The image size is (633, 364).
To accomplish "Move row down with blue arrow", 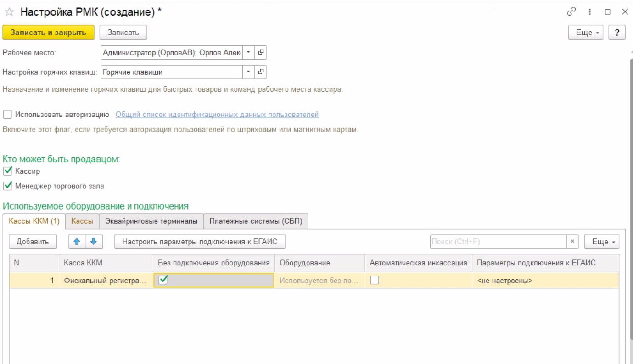I will (x=94, y=242).
